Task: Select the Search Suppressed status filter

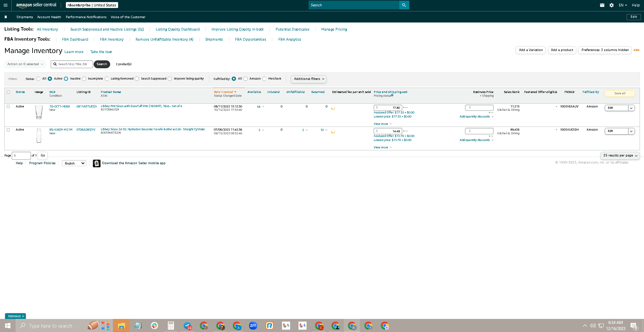Action: coord(137,79)
